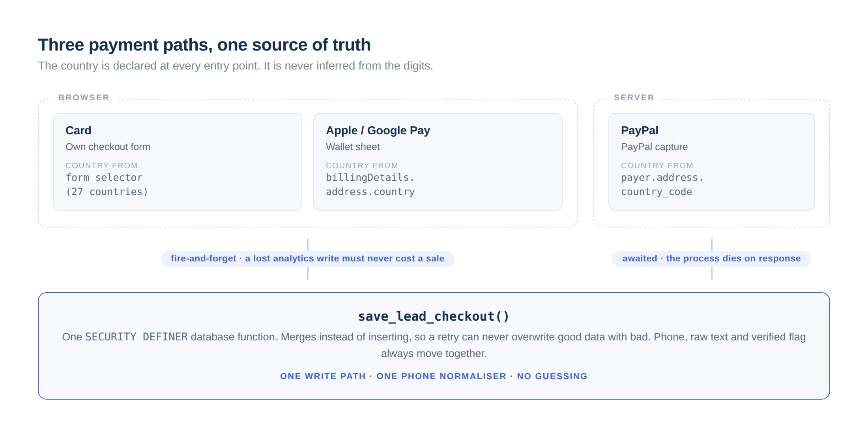Image resolution: width=868 pixels, height=432 pixels.
Task: Click the subtitle about country declared
Action: click(235, 66)
